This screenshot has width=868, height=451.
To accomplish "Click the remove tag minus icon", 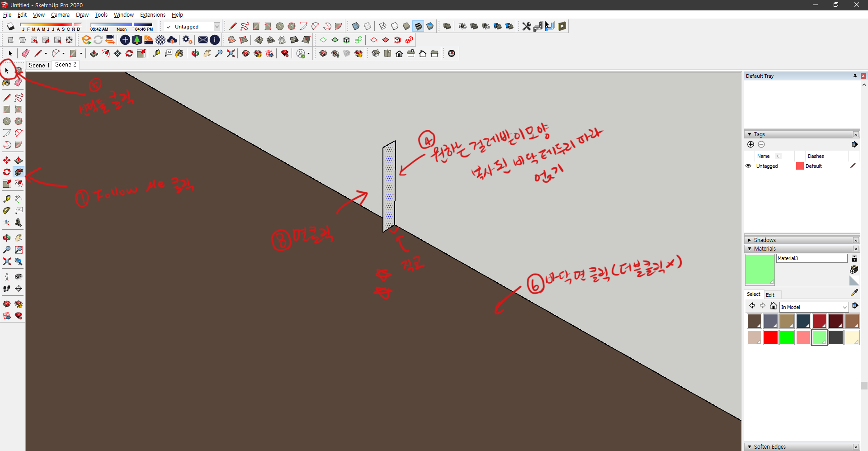I will pos(761,144).
